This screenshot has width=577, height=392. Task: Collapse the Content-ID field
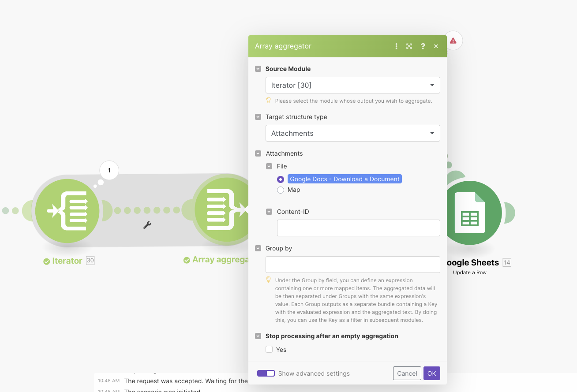click(269, 212)
